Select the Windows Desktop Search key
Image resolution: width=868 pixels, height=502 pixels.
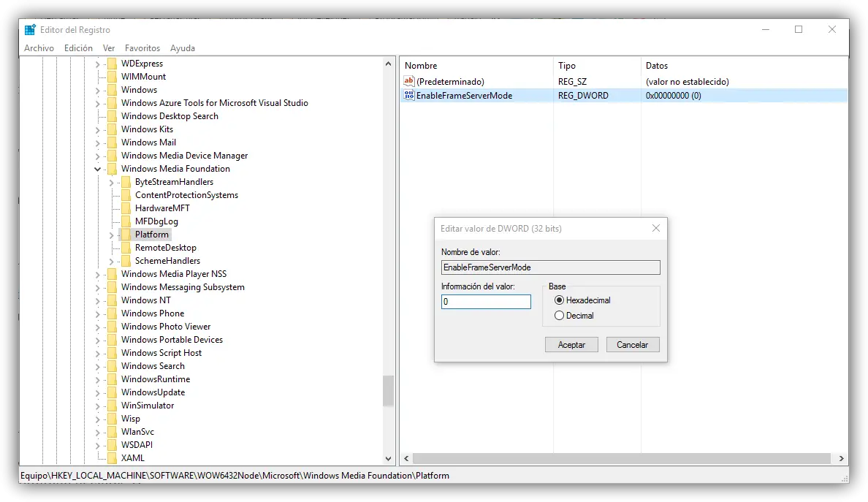[170, 116]
